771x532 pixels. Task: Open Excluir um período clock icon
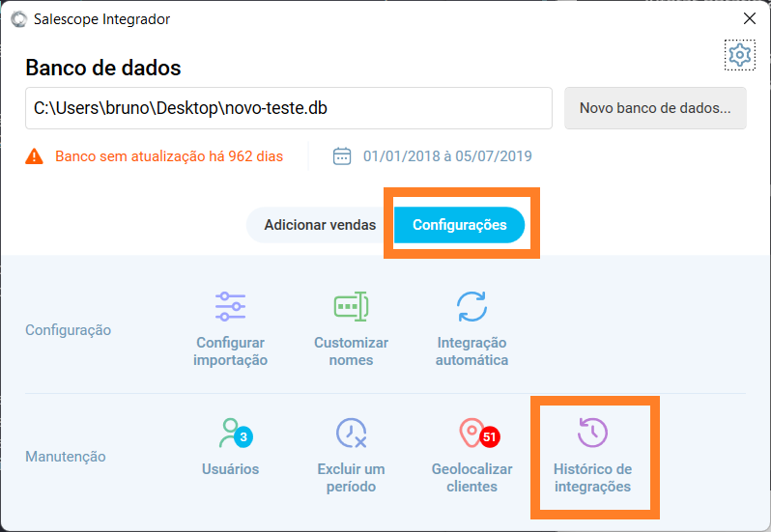pyautogui.click(x=351, y=433)
